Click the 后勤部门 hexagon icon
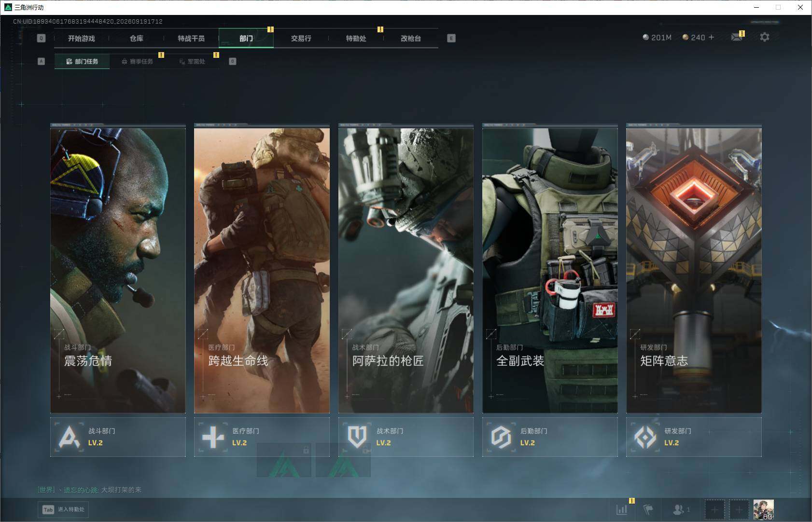 coord(501,437)
